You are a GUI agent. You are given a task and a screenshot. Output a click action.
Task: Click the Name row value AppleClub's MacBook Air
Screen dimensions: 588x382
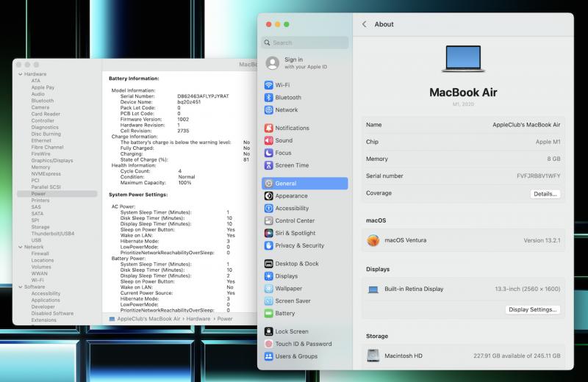(526, 125)
